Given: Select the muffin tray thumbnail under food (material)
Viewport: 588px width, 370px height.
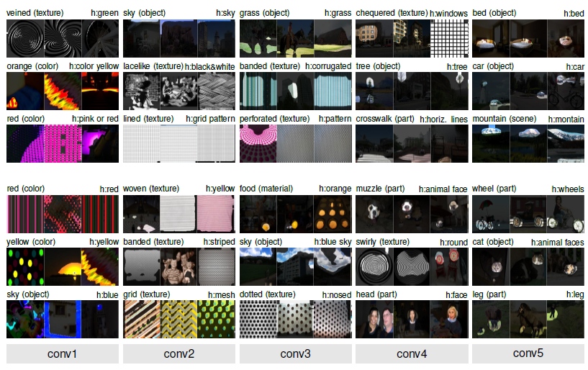Looking at the screenshot, I should (333, 214).
